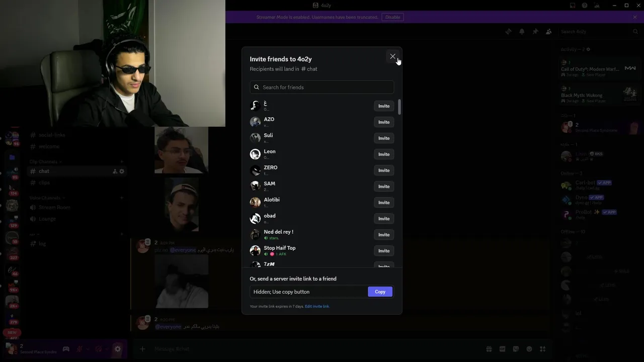Viewport: 644px width, 362px height.
Task: Invite the friend named Suli
Action: (384, 138)
